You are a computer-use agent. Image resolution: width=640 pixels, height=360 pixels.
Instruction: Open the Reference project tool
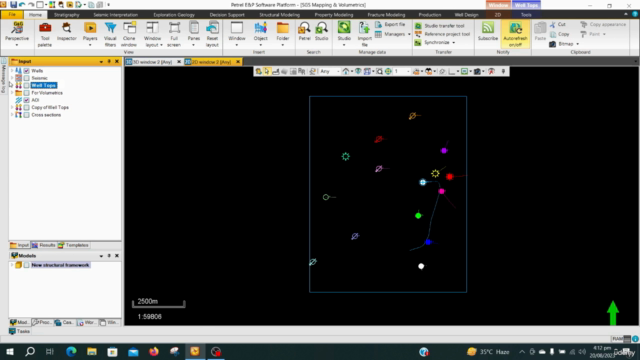tap(442, 34)
